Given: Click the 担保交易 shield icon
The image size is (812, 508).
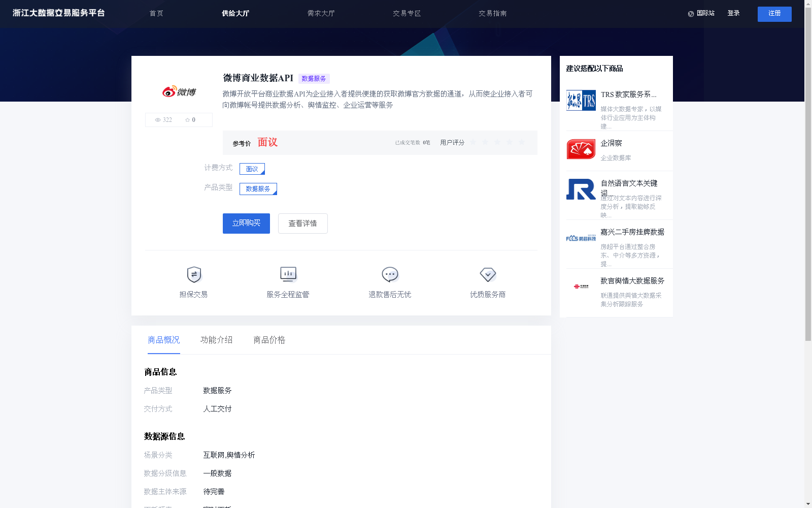Looking at the screenshot, I should (194, 274).
